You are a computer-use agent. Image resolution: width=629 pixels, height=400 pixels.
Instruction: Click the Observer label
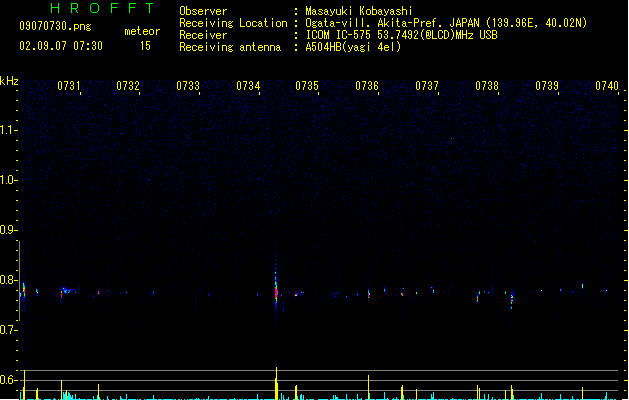[x=203, y=11]
